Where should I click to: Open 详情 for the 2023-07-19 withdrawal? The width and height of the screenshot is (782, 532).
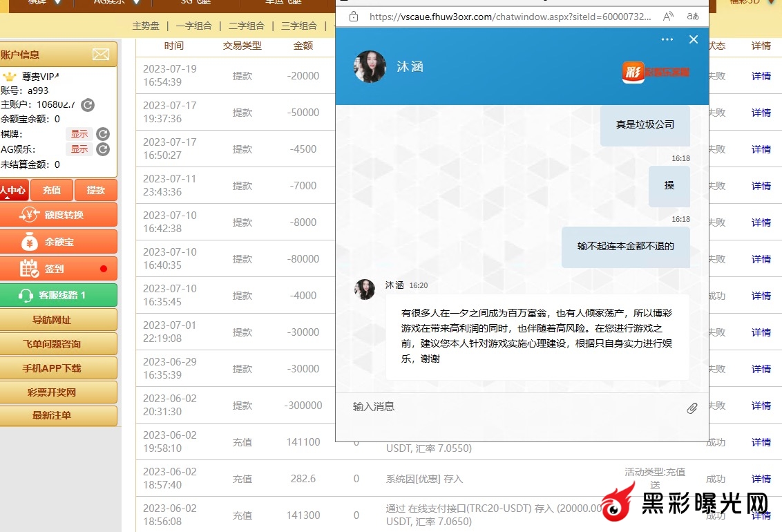[761, 76]
